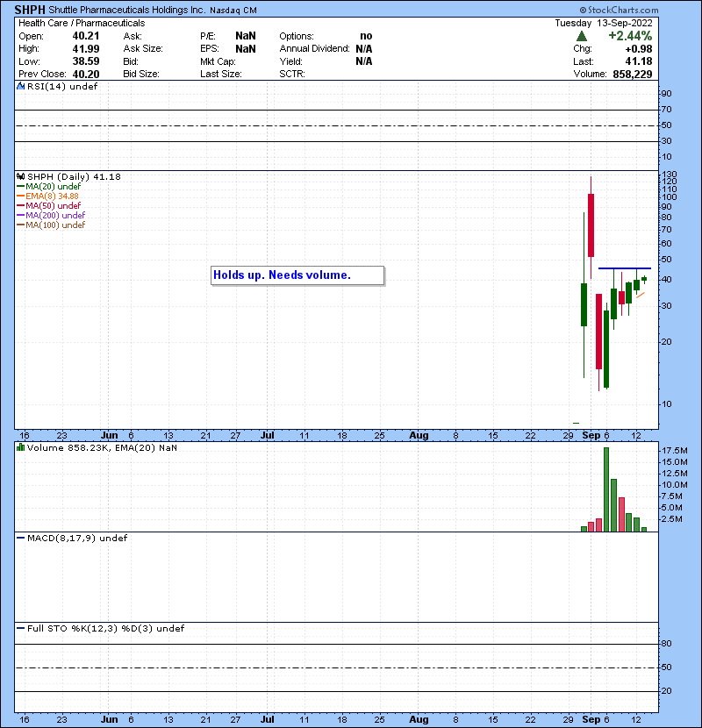The height and width of the screenshot is (728, 702).
Task: Click the +2.44% percent change value
Action: click(x=630, y=36)
